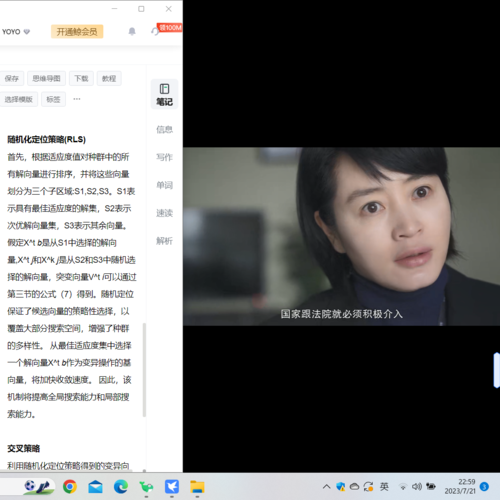This screenshot has width=500, height=500.
Task: Open the 思维导图 mind map
Action: [46, 78]
